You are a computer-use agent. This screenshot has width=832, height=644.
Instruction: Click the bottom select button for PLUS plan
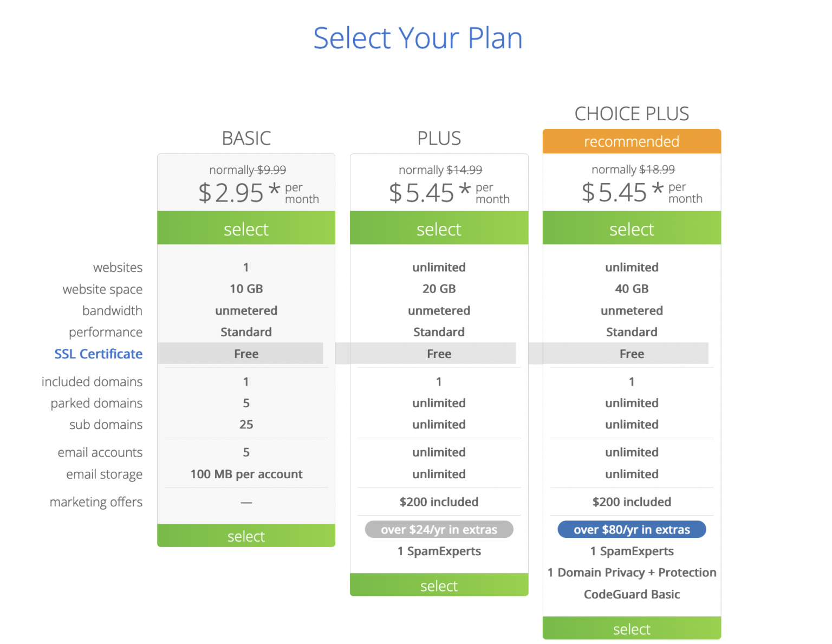click(x=439, y=585)
